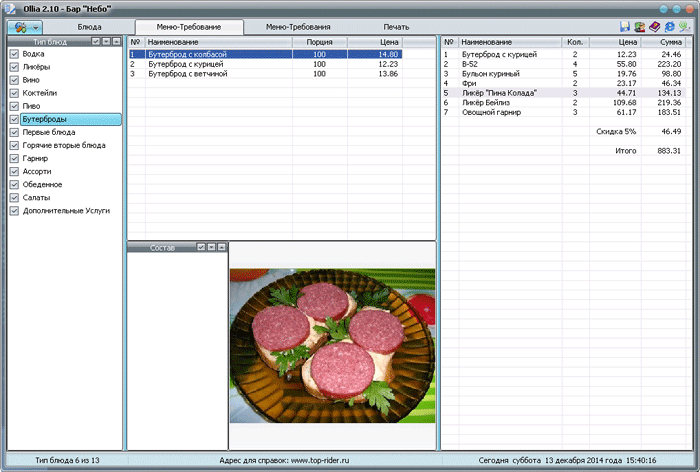Screen dimensions: 700x472
Task: Click the Ollia app icon in title bar
Action: coord(10,9)
